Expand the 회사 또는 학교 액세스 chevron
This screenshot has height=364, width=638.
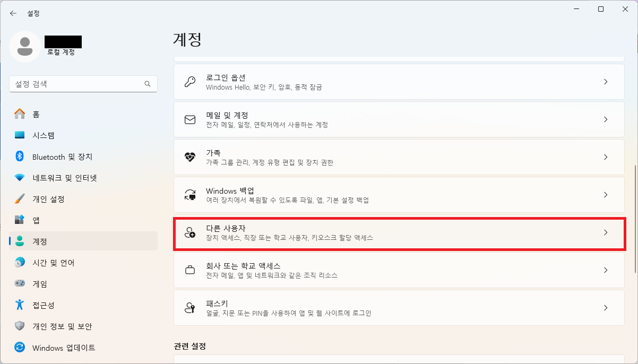click(x=606, y=270)
